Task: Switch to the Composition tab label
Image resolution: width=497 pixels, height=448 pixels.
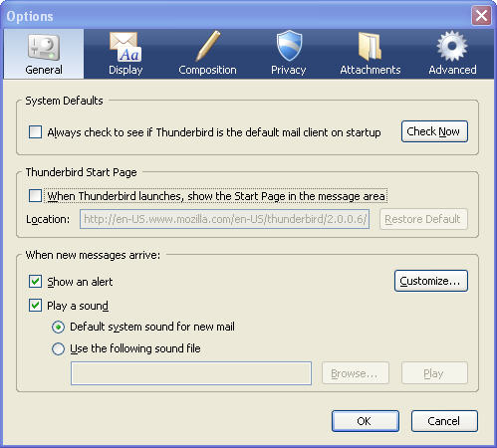Action: [x=207, y=70]
